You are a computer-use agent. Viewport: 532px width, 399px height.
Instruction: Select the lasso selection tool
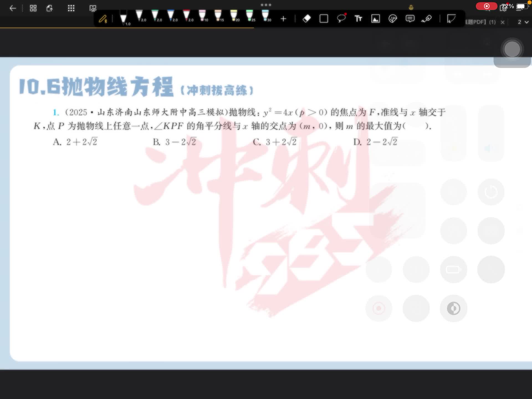(341, 19)
